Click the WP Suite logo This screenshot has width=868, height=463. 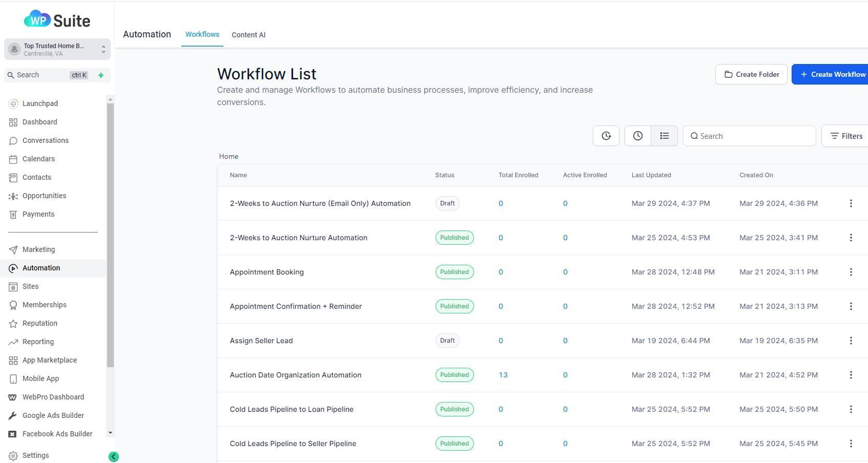click(x=57, y=20)
